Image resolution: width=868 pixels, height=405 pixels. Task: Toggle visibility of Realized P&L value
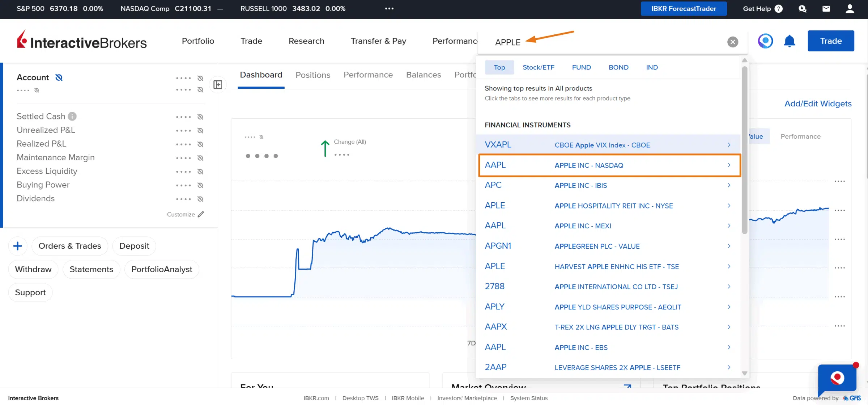pos(200,144)
